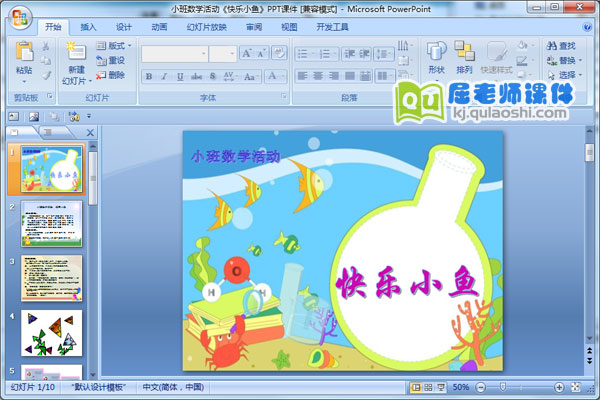This screenshot has height=400, width=600.
Task: Open the Replace (替换) button
Action: click(x=564, y=60)
